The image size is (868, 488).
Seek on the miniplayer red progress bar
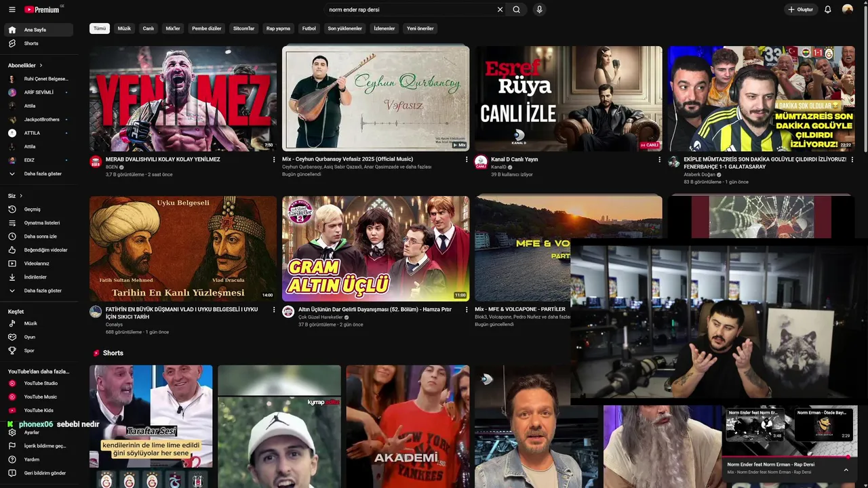coord(789,457)
